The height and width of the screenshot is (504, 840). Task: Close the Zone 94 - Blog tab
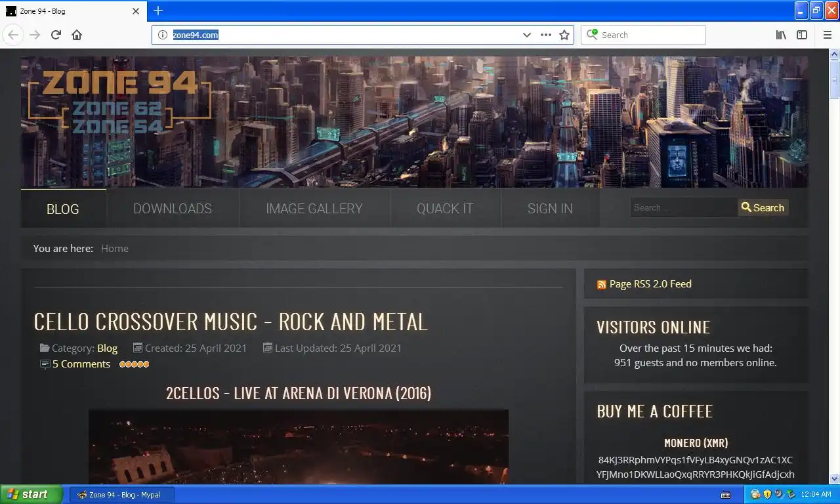click(x=136, y=11)
